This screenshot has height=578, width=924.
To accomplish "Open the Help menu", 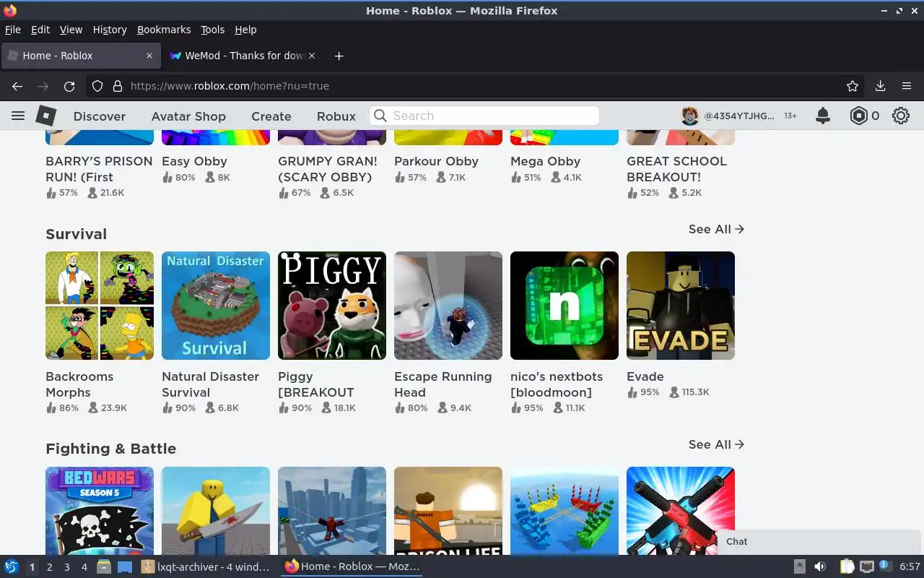I will (245, 30).
